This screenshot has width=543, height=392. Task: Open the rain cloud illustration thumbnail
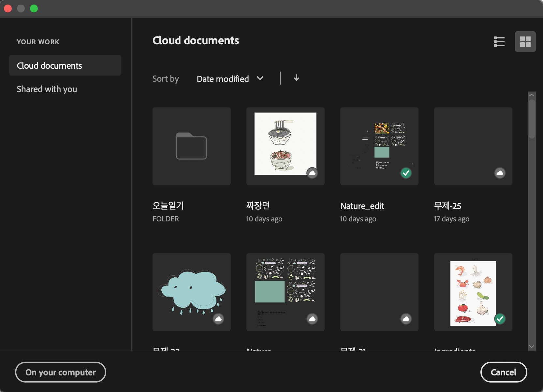click(192, 292)
